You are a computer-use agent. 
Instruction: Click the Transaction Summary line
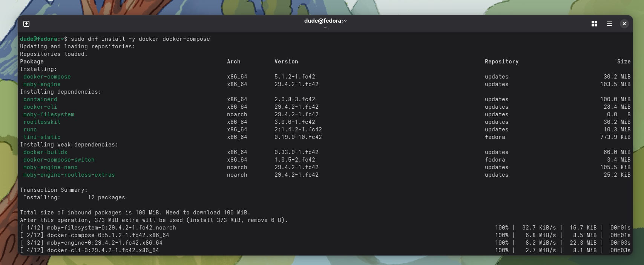(54, 190)
